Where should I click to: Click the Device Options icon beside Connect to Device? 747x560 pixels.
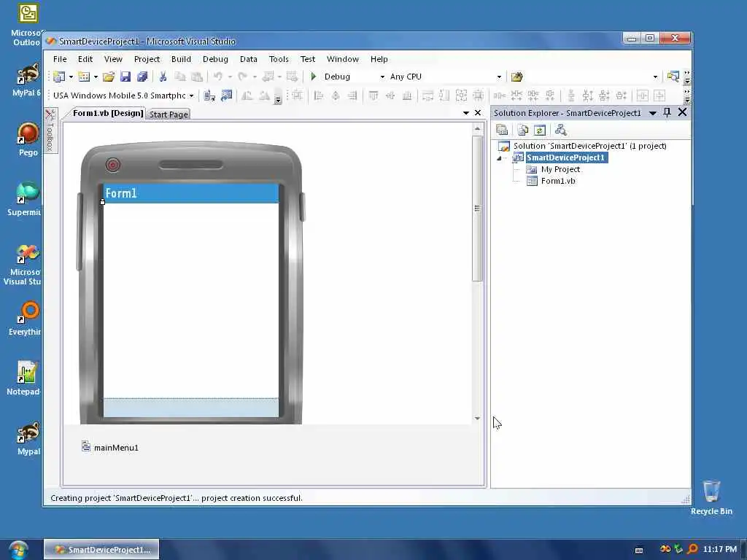(x=226, y=96)
